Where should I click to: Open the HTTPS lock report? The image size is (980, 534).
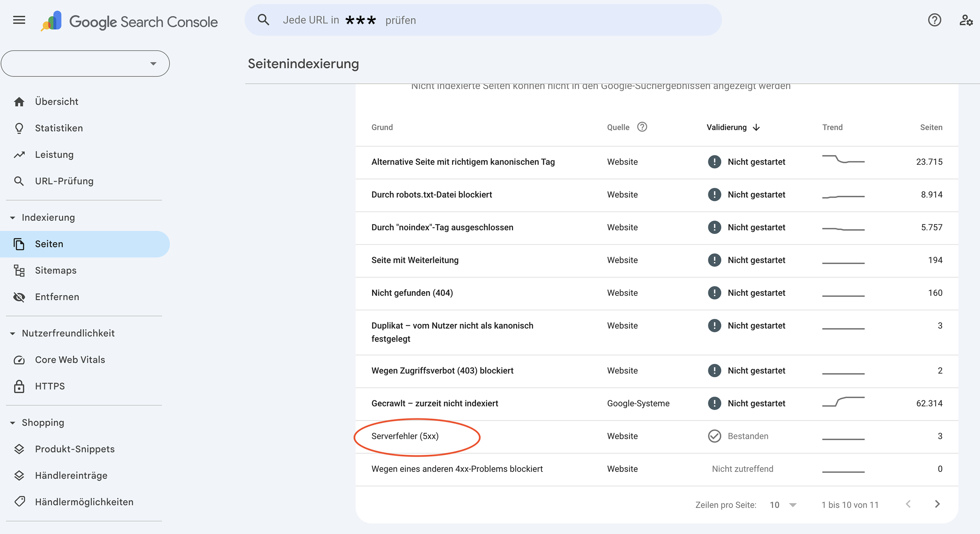pyautogui.click(x=50, y=386)
